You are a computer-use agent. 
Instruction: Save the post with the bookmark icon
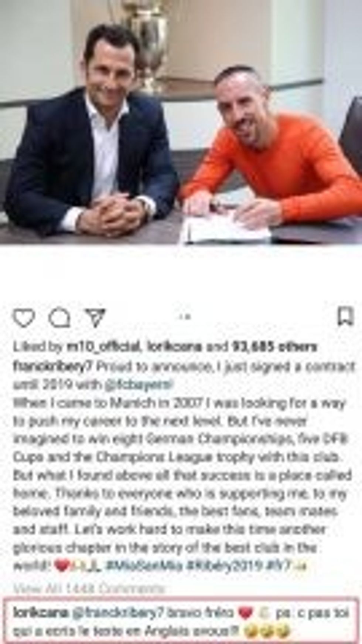point(345,316)
